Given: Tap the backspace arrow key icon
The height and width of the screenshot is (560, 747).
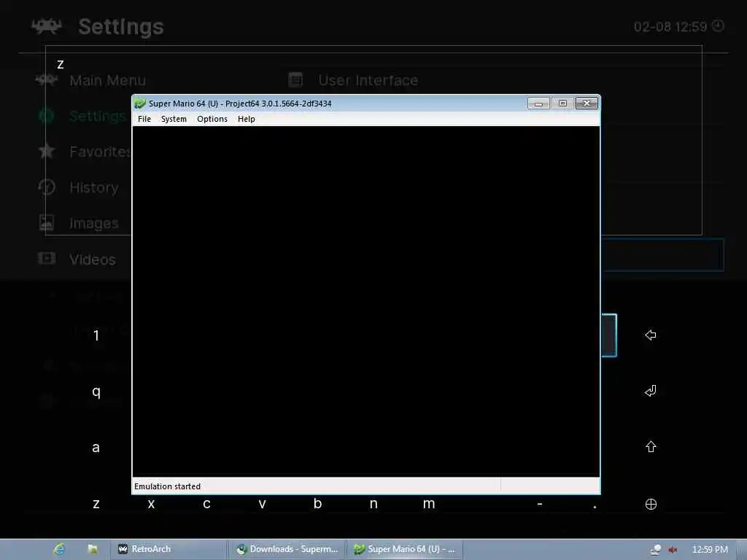Looking at the screenshot, I should click(651, 335).
